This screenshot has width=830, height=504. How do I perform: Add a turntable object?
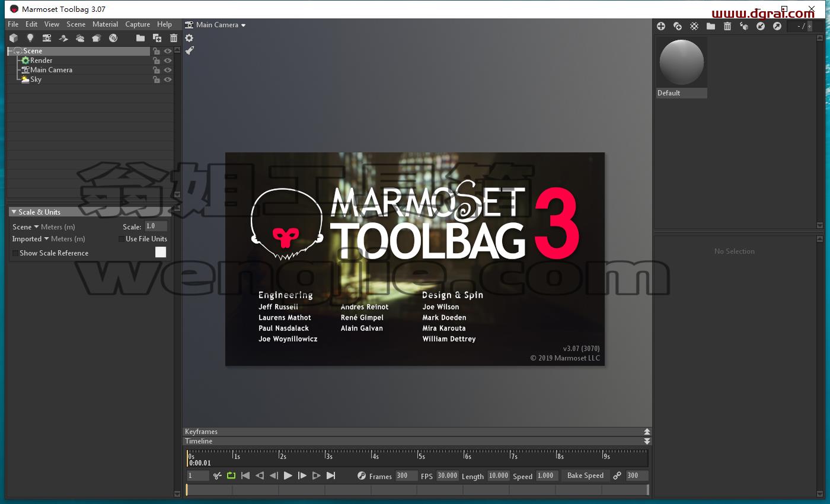click(x=113, y=38)
